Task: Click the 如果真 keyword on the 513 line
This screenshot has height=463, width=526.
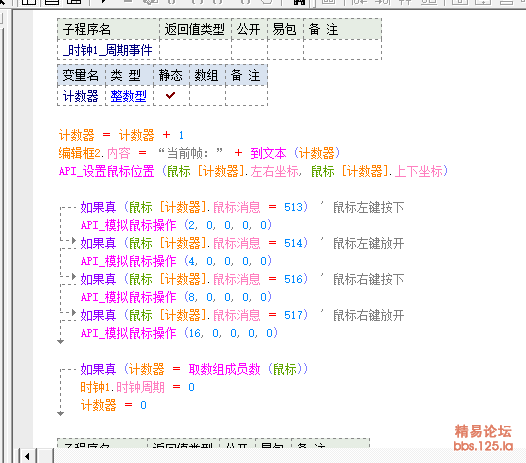Action: click(x=98, y=207)
